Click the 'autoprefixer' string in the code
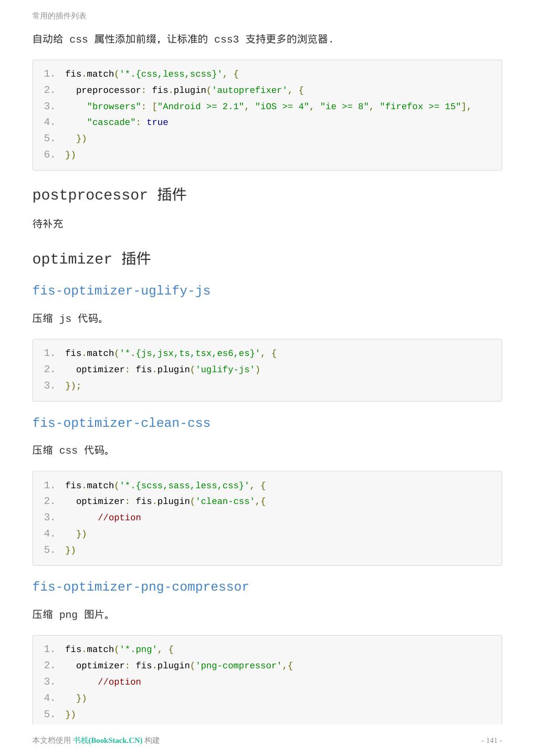 point(249,90)
